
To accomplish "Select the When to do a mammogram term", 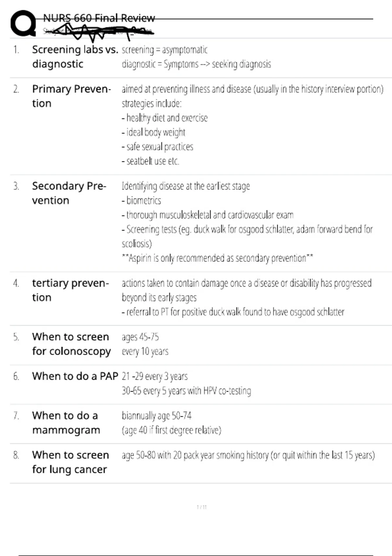I will coord(66,423).
